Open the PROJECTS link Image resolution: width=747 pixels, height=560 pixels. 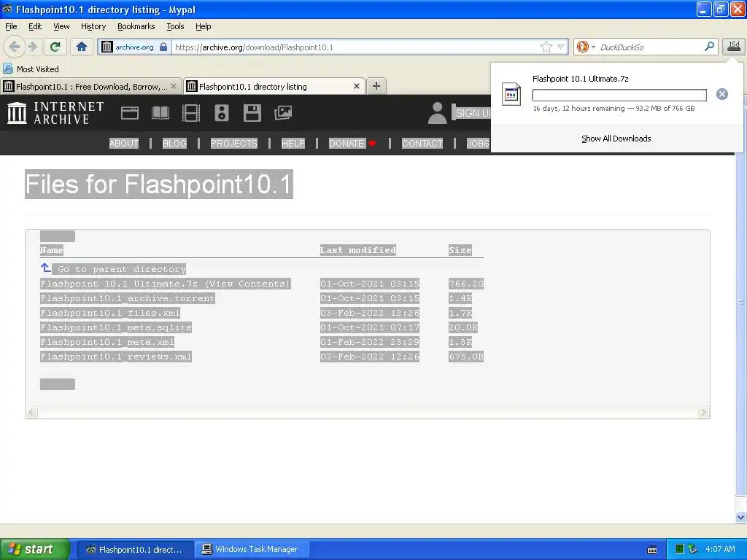pos(234,144)
